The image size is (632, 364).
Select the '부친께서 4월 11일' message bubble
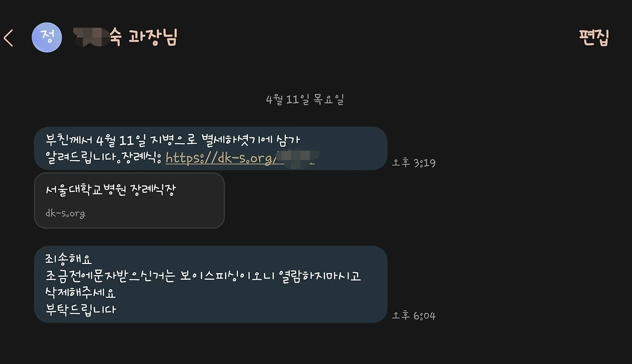click(211, 148)
